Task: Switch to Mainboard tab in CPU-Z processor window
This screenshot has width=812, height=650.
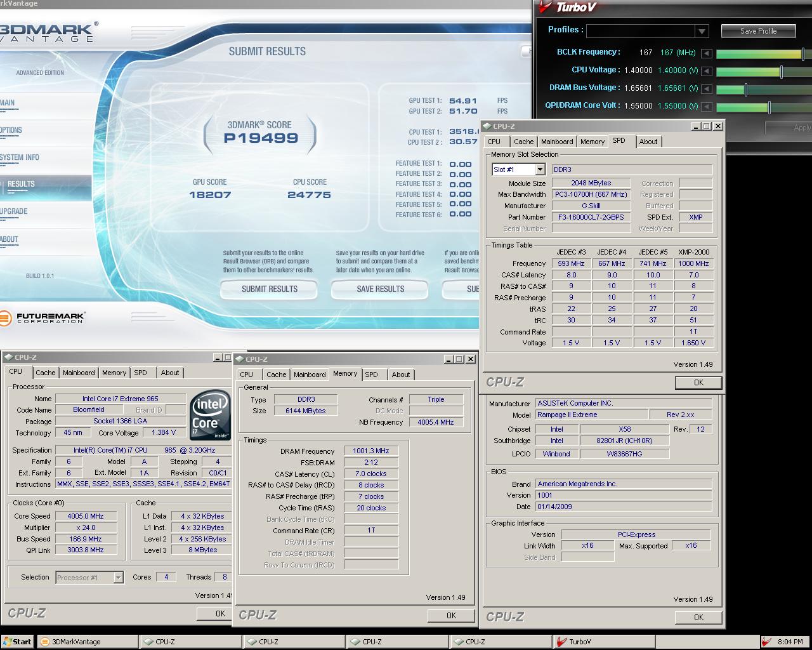Action: pos(79,373)
